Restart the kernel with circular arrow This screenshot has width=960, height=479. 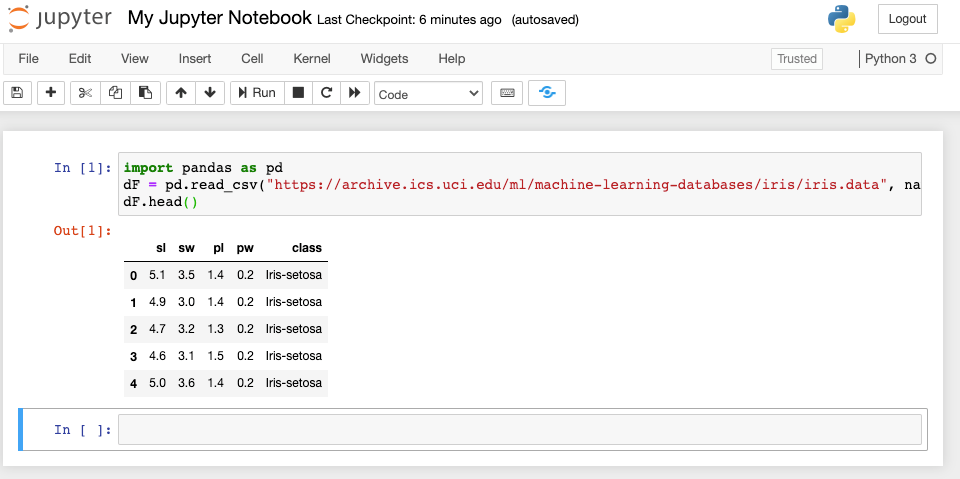326,93
